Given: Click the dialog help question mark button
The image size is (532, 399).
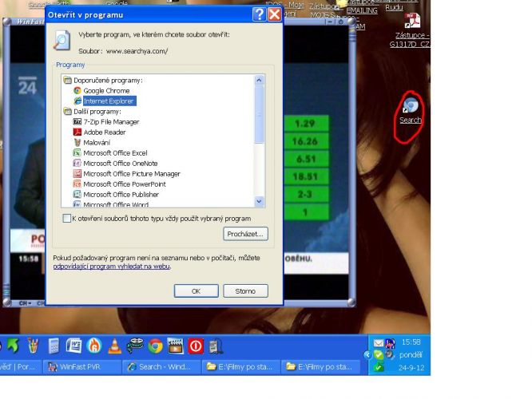Looking at the screenshot, I should (260, 14).
